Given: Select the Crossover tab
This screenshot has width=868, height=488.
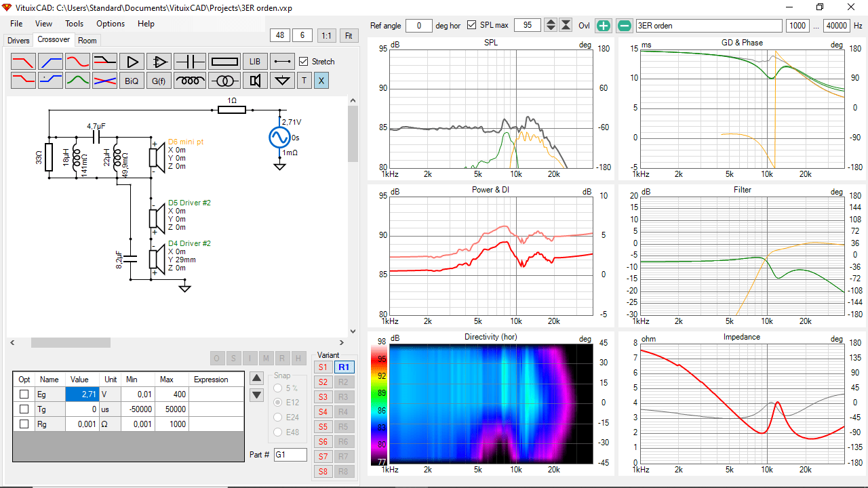Looking at the screenshot, I should [54, 40].
